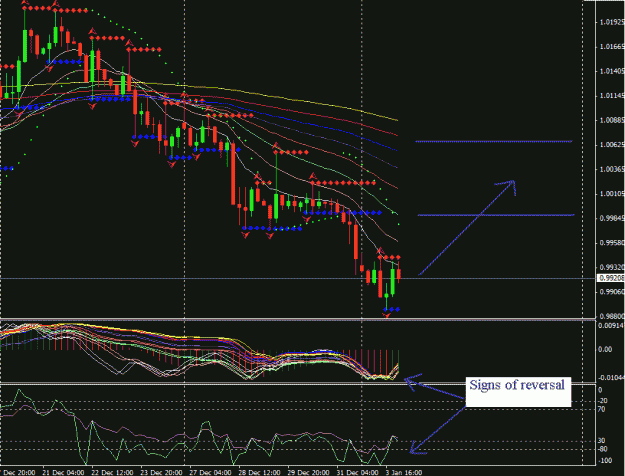Viewport: 625px width, 476px height.
Task: Click the current price label 0.99208
Action: pos(611,278)
